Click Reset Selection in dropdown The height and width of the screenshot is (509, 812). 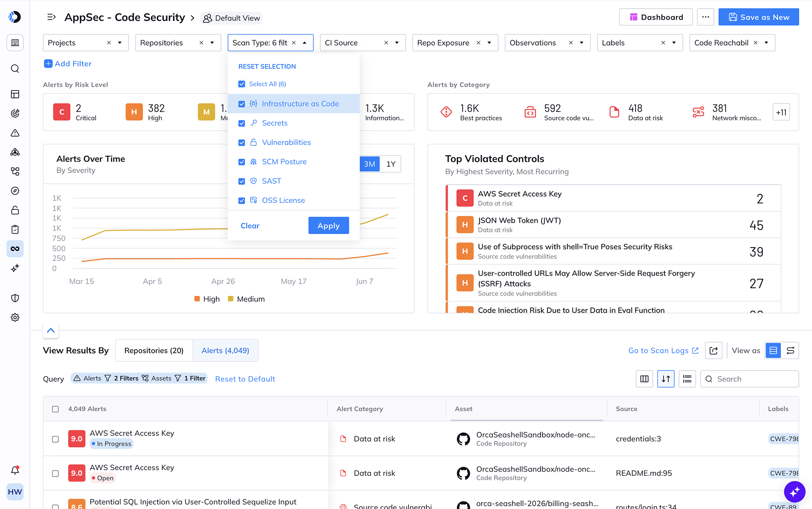pyautogui.click(x=267, y=66)
